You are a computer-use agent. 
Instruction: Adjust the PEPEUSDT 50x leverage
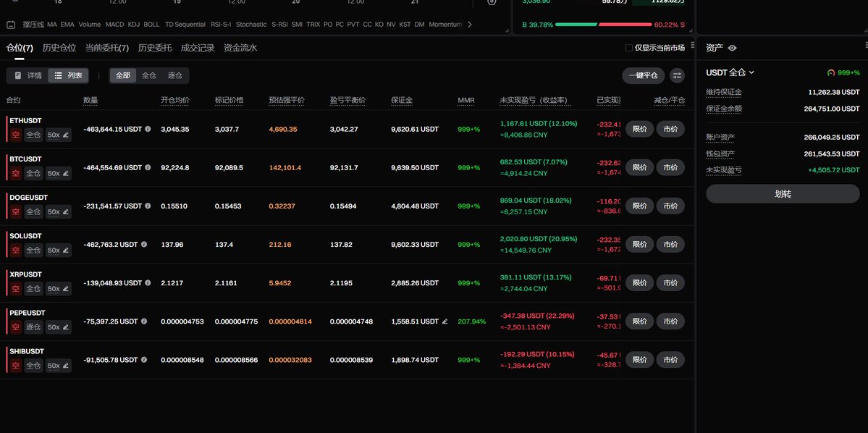point(58,327)
